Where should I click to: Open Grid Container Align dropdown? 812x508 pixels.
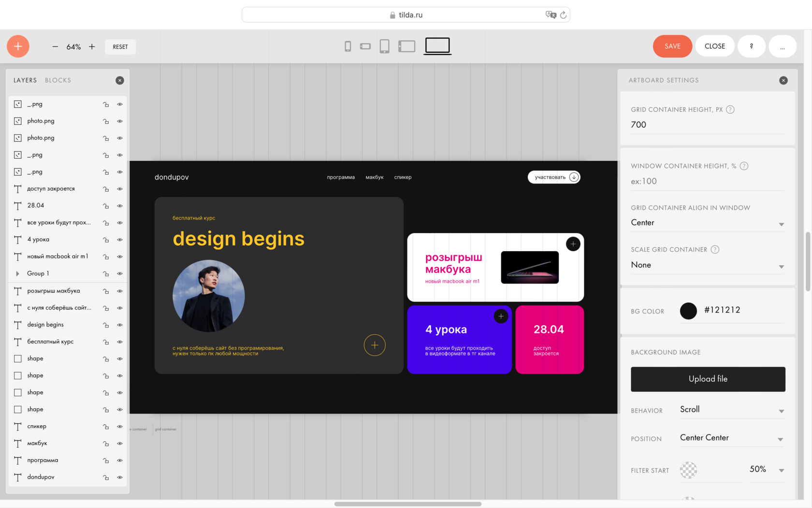[707, 223]
